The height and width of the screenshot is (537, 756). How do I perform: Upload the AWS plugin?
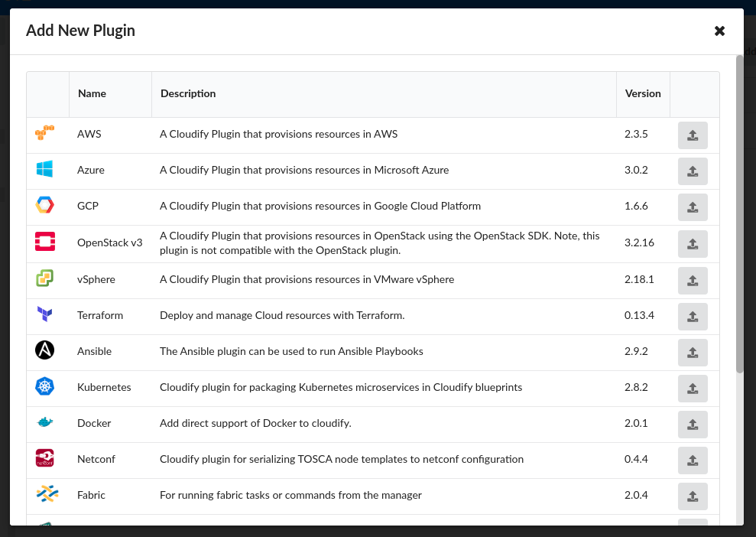[x=693, y=135]
